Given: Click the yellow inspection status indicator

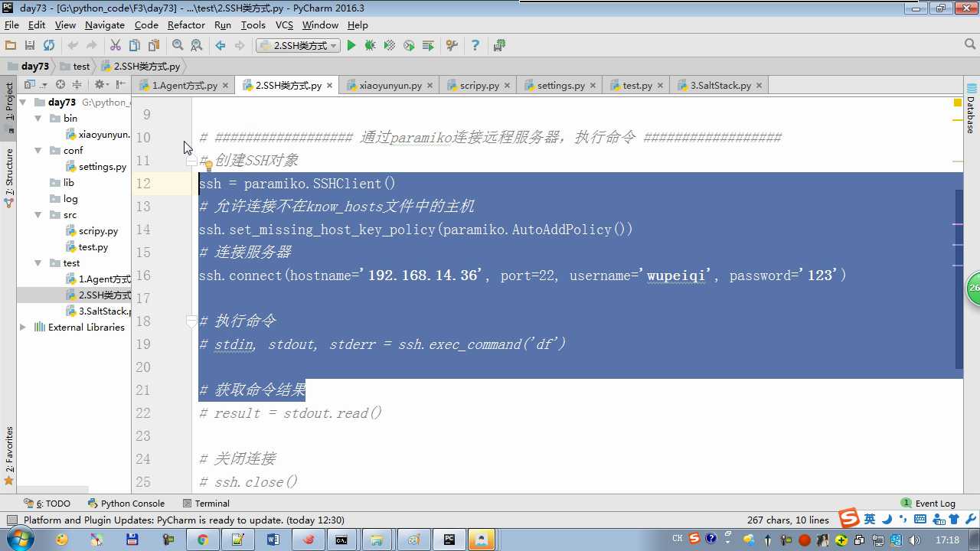Looking at the screenshot, I should [x=958, y=103].
